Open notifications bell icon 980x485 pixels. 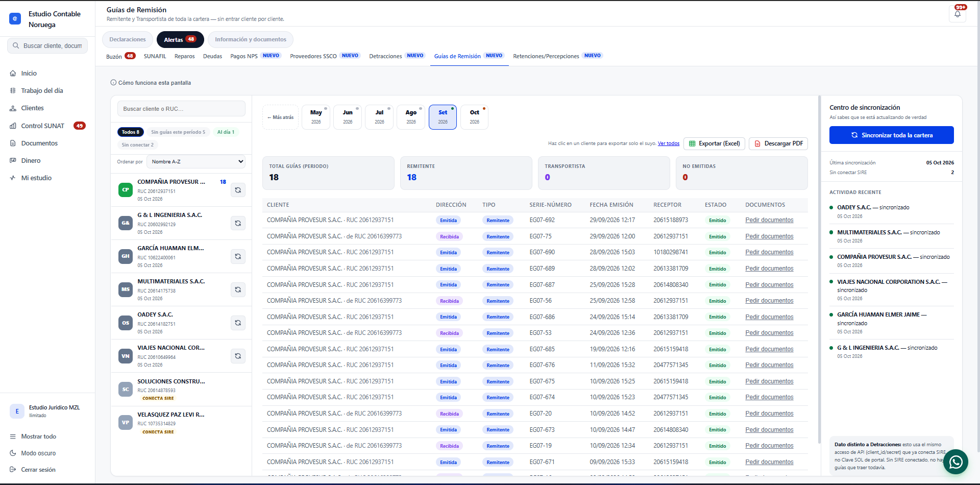pos(957,14)
